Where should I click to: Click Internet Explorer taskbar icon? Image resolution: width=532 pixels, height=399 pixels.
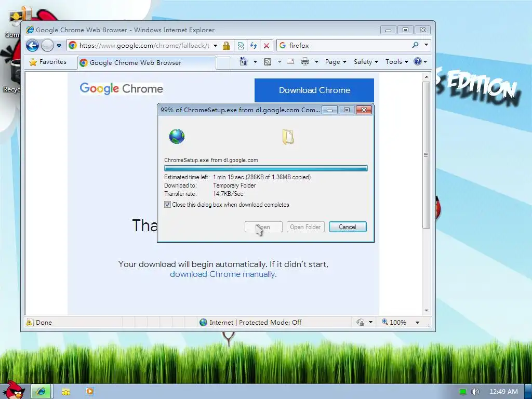pos(41,392)
